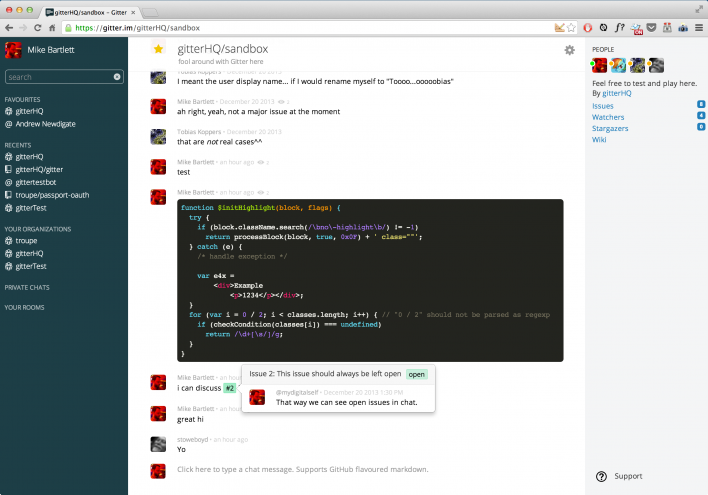Open the Chrome hamburger menu
Viewport: 708px width, 495px height.
699,28
